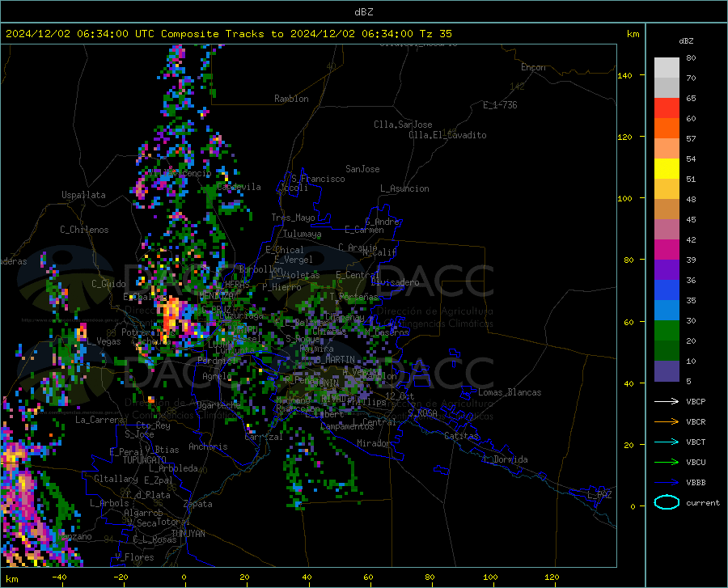Image resolution: width=728 pixels, height=588 pixels.
Task: Click the 'Encon' map label
Action: [533, 67]
